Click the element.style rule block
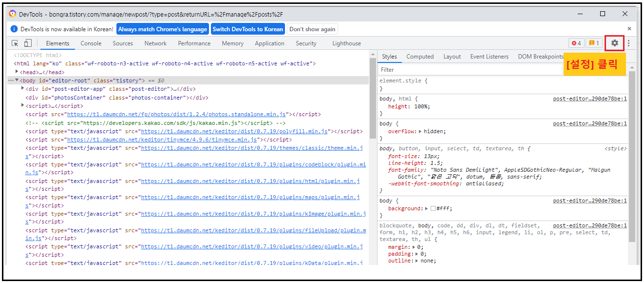644x283 pixels. click(503, 84)
